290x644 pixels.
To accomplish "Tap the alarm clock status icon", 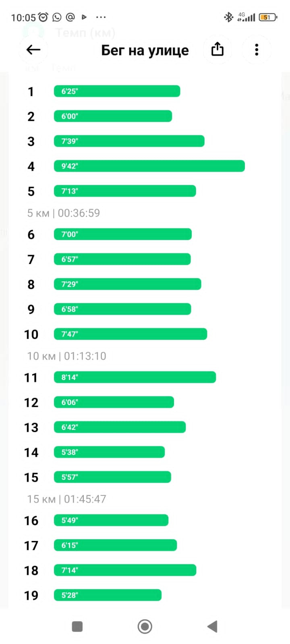I will [43, 17].
